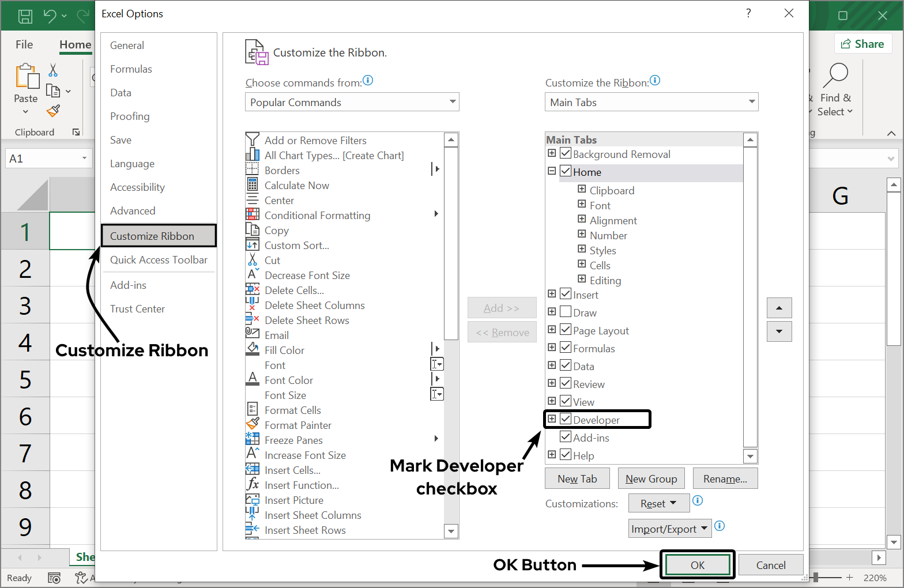Select the Borders command icon
This screenshot has height=588, width=904.
click(x=253, y=169)
